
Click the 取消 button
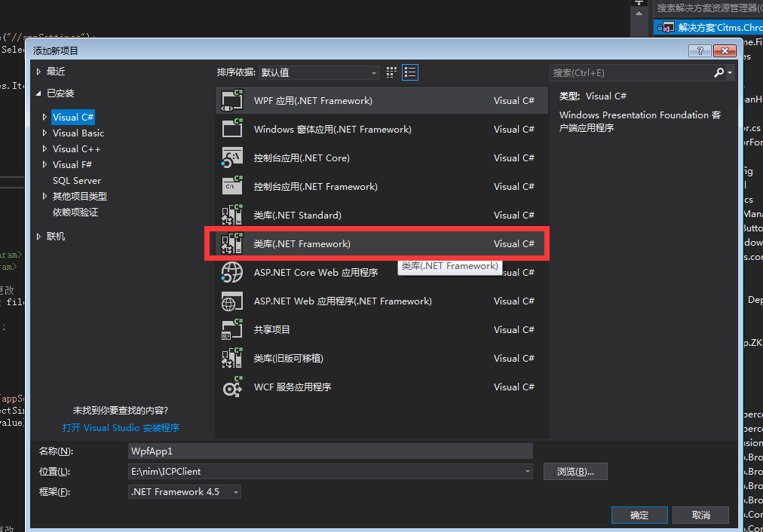pyautogui.click(x=700, y=515)
